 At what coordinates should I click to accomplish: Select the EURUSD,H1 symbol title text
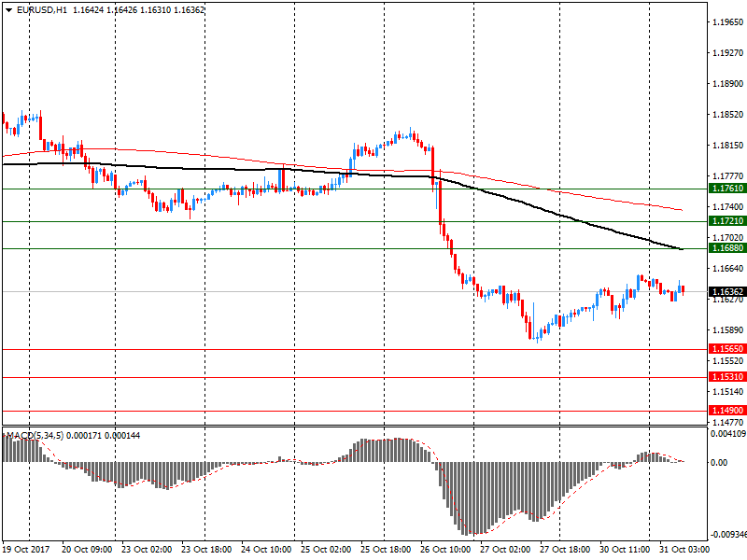(x=42, y=10)
